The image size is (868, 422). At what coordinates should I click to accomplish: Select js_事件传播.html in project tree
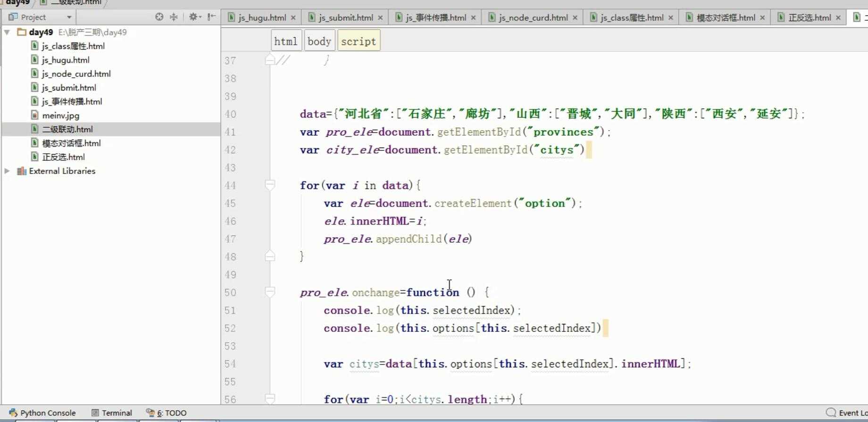pyautogui.click(x=72, y=101)
